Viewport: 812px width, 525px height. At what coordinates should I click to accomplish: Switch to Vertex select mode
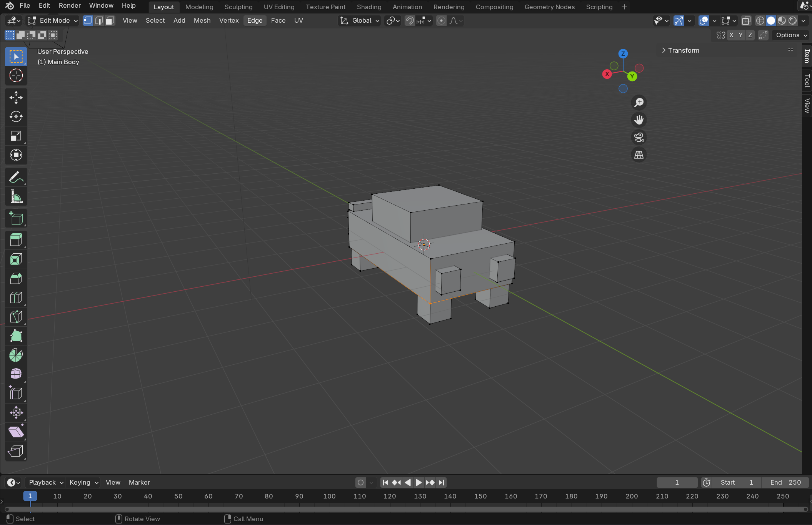click(88, 20)
